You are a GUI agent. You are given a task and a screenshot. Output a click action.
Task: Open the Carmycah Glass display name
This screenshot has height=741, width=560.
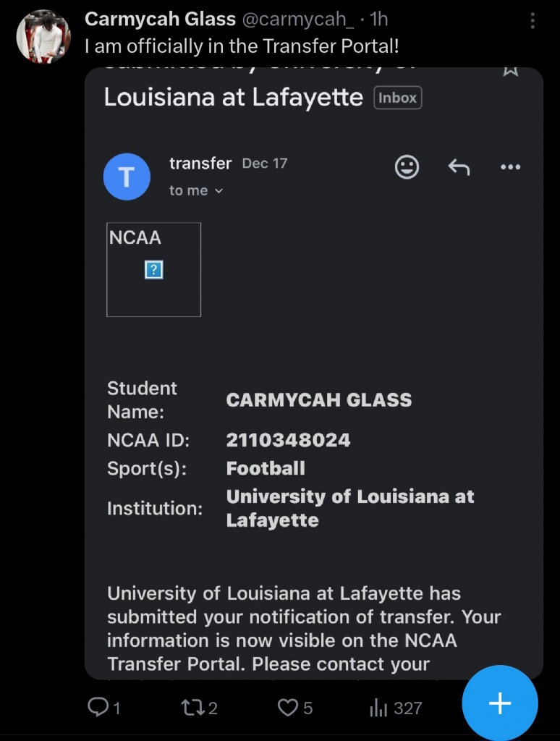160,20
